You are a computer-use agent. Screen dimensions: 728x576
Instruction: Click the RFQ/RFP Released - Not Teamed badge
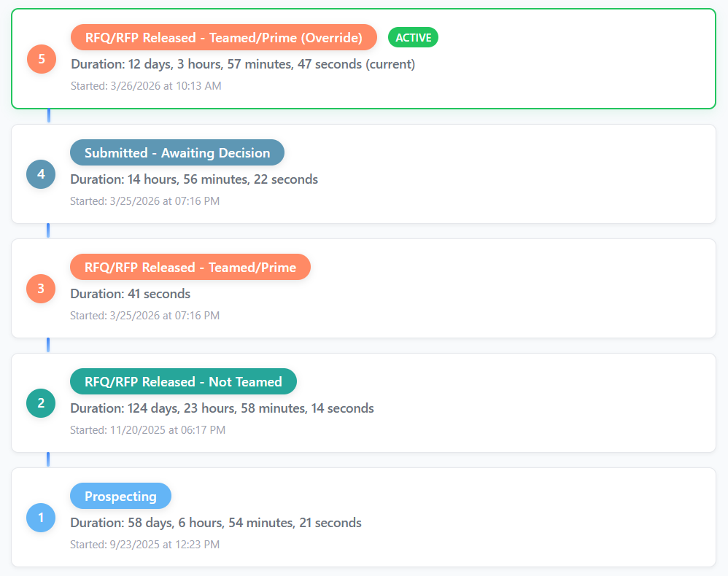coord(182,381)
